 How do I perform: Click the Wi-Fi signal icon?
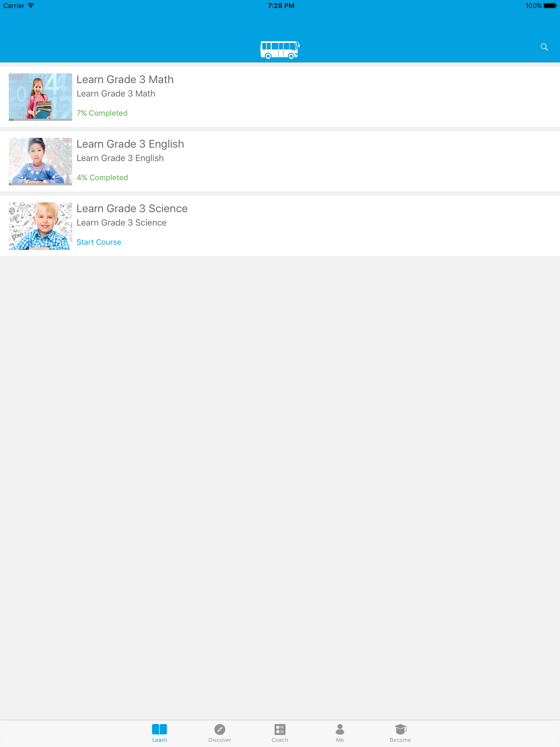click(31, 5)
